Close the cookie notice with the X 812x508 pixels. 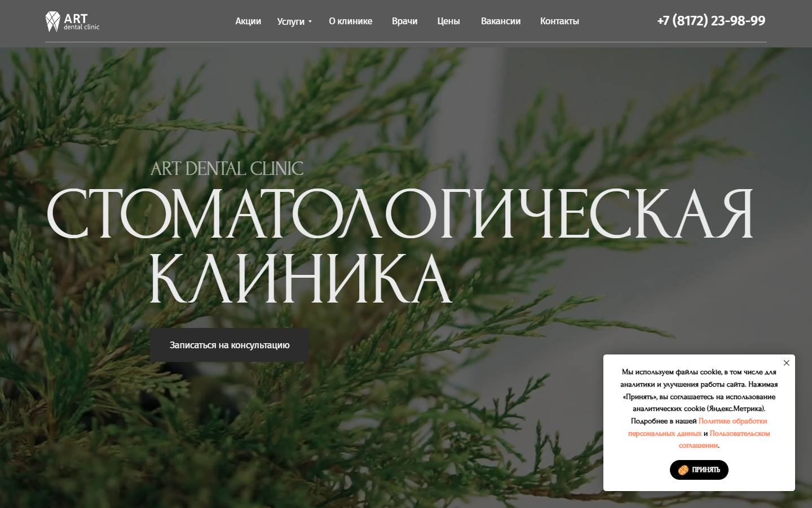787,363
